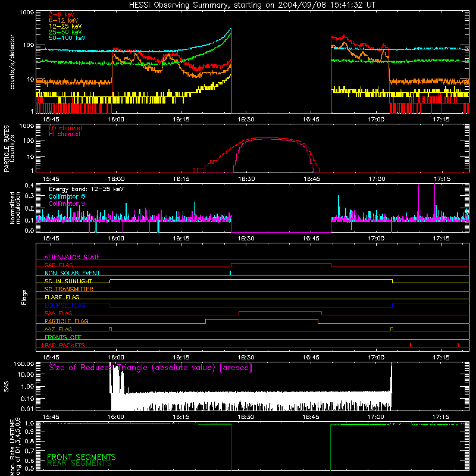The width and height of the screenshot is (476, 476).
Task: Click the FRONTS OFF flag label
Action: coord(63,337)
